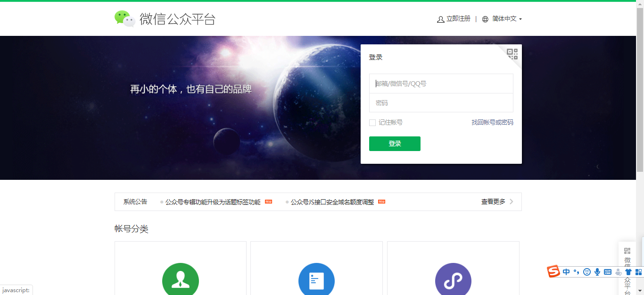
Task: Click the new badge after 话题标签功能
Action: tap(268, 202)
